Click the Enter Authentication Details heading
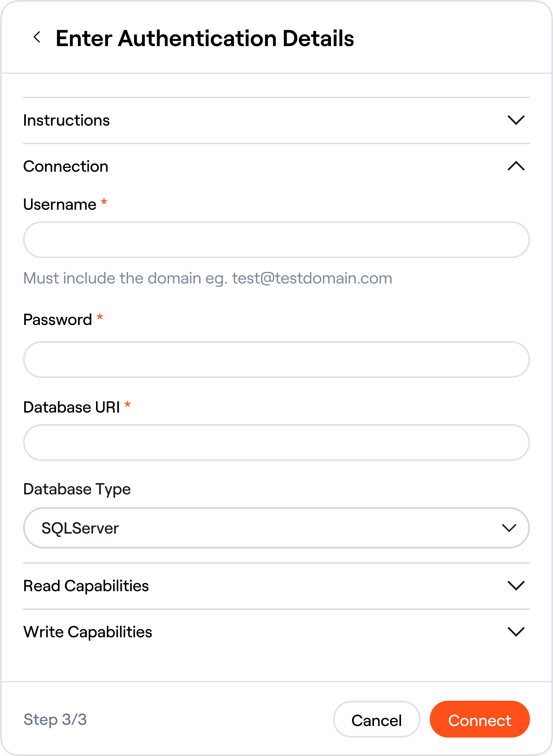Viewport: 553px width, 756px height. 205,38
